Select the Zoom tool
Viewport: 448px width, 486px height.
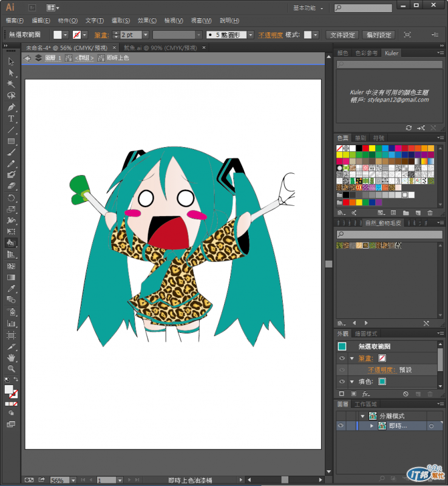click(x=11, y=369)
